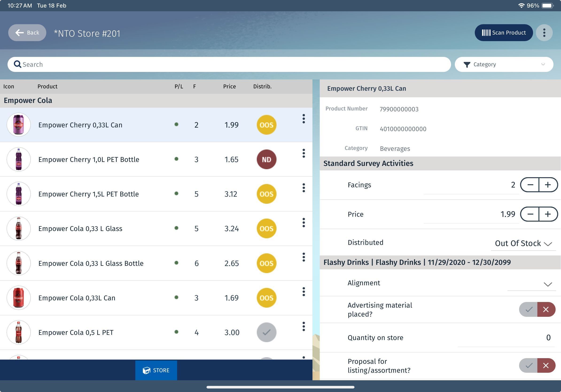Edit the Facings value field
561x392 pixels.
(x=471, y=185)
